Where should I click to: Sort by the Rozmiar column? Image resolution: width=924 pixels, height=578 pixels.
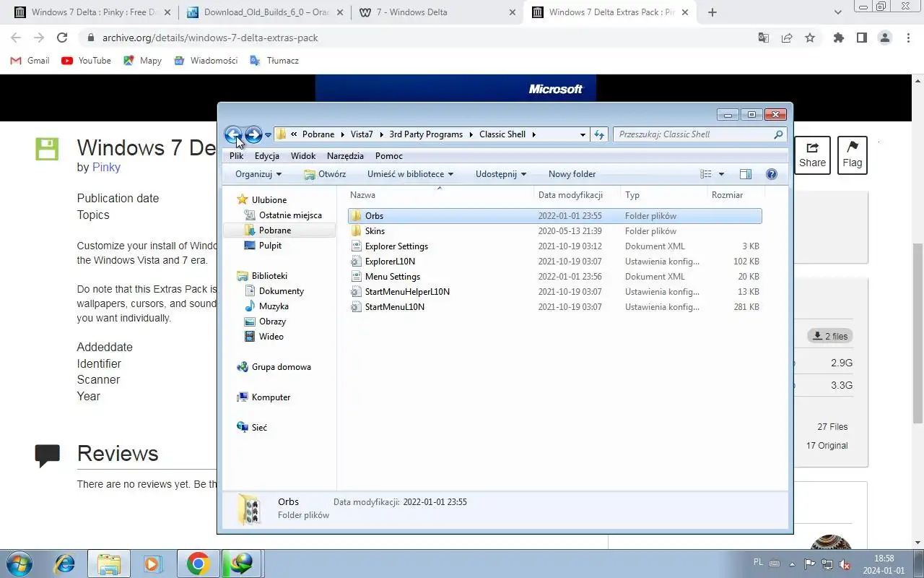tap(734, 195)
